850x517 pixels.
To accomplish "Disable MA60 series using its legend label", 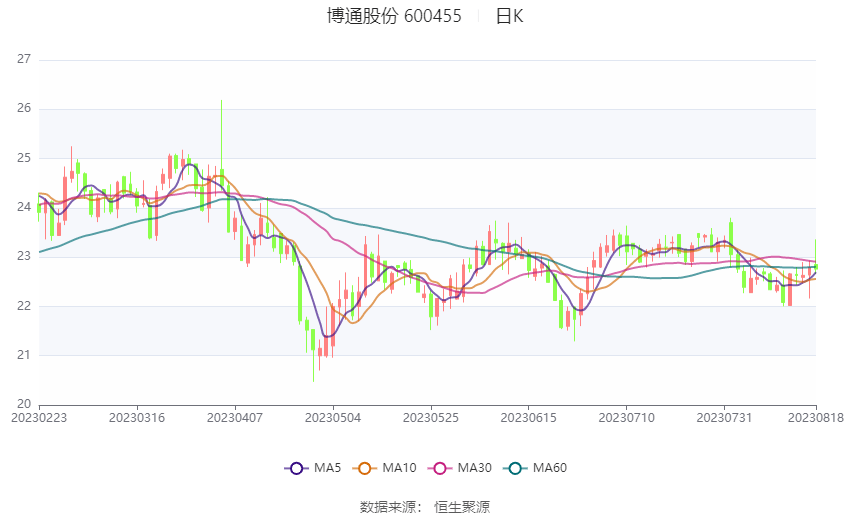I will click(550, 467).
